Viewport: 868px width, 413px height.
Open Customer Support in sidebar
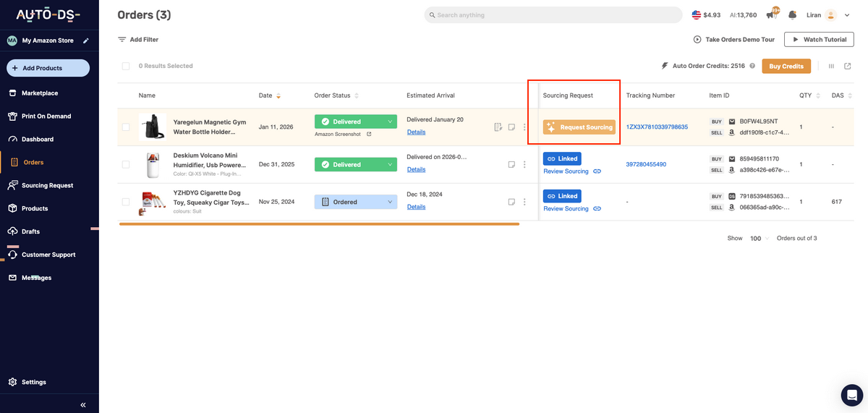(49, 255)
